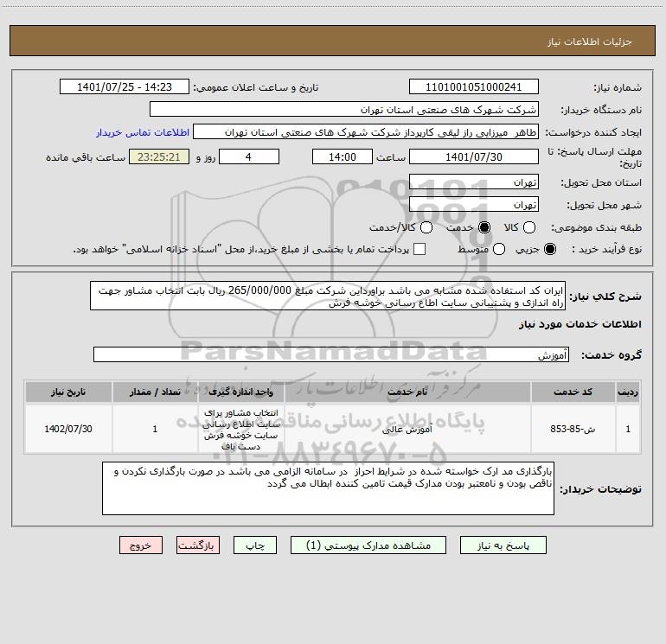Viewport: 666px width, 644px height.
Task: Select the کالا radio button
Action: click(x=528, y=227)
